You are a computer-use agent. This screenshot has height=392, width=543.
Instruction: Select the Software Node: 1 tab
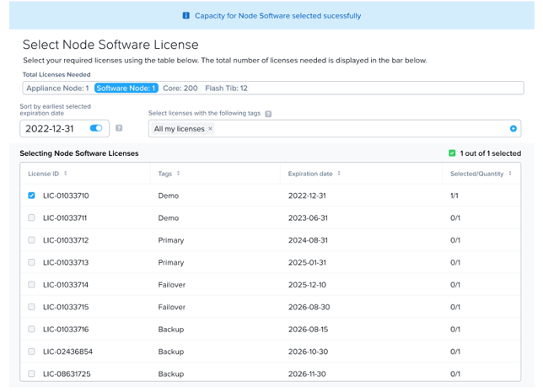click(x=126, y=89)
